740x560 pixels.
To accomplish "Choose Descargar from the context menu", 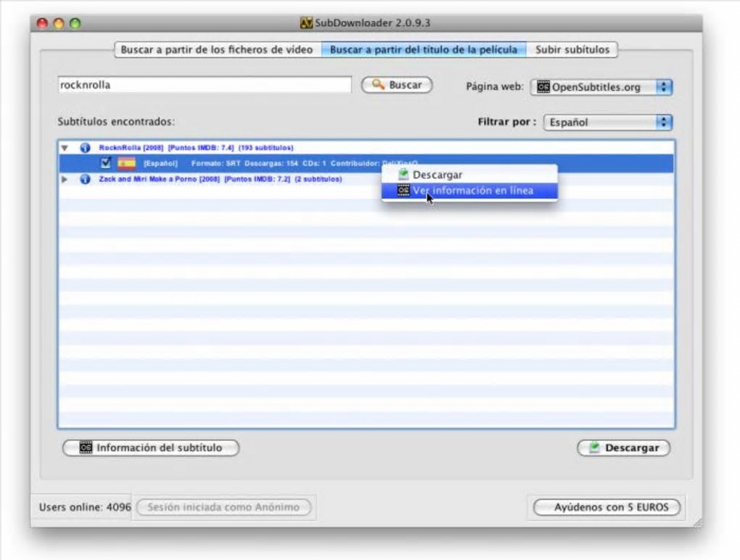I will tap(469, 175).
